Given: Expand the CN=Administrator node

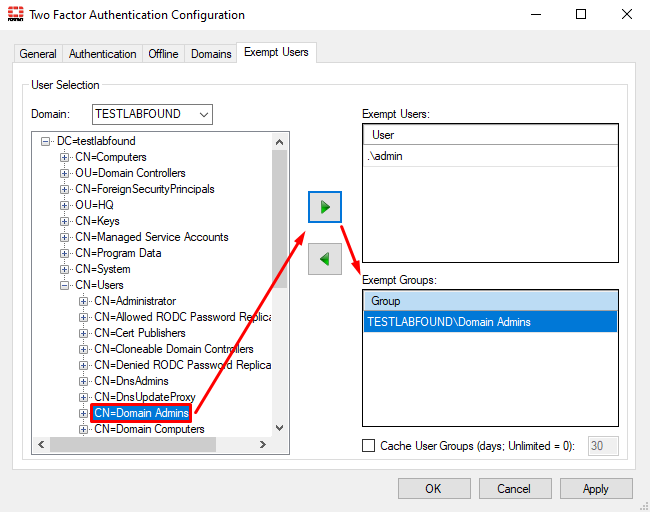Looking at the screenshot, I should tap(83, 301).
